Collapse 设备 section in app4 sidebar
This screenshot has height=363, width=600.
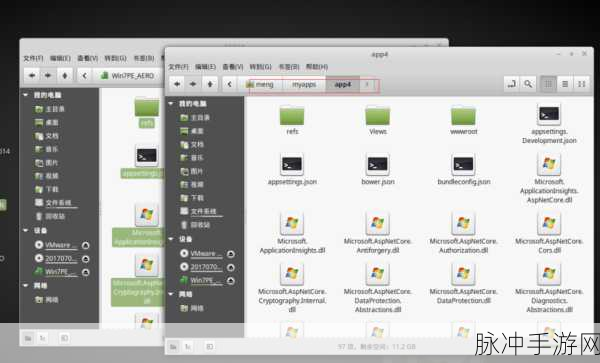(171, 239)
